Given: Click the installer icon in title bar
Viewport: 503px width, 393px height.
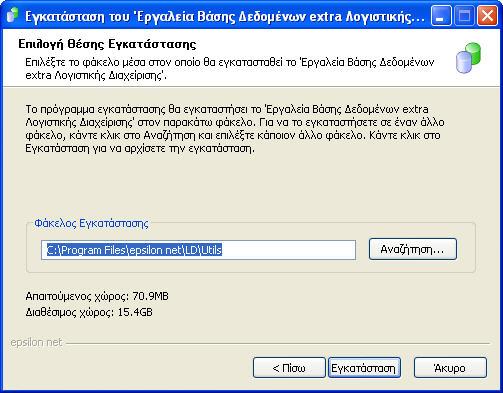Looking at the screenshot, I should click(12, 16).
